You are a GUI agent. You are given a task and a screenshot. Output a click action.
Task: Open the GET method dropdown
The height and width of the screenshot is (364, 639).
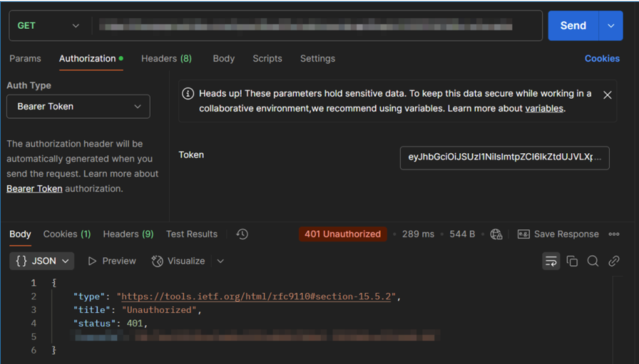click(x=48, y=26)
